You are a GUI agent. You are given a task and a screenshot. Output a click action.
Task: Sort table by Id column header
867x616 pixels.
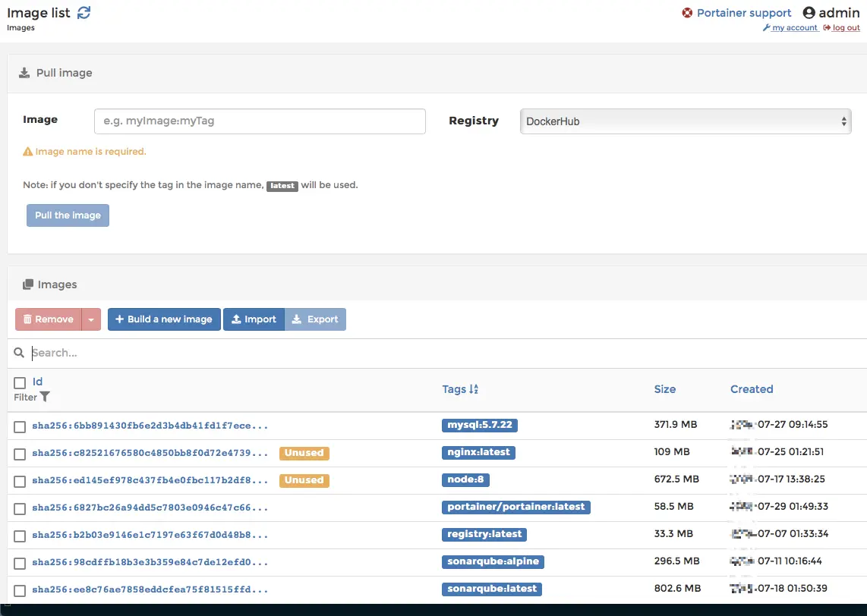(x=37, y=382)
